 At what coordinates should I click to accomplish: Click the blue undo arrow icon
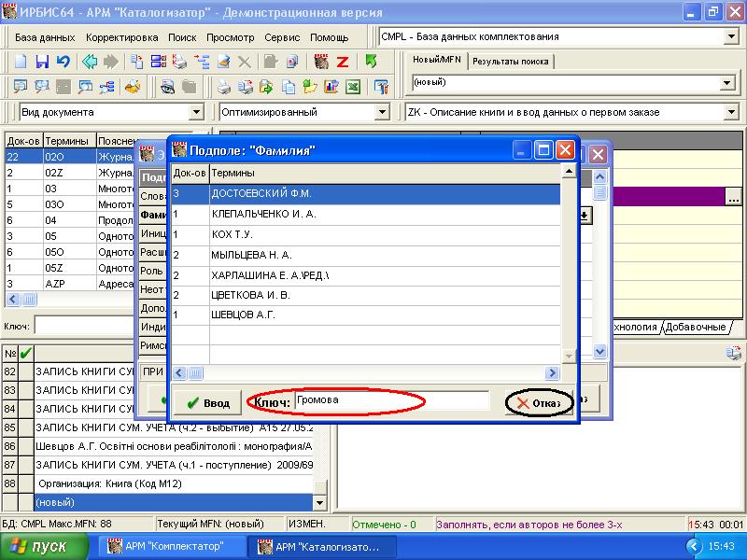pos(63,62)
